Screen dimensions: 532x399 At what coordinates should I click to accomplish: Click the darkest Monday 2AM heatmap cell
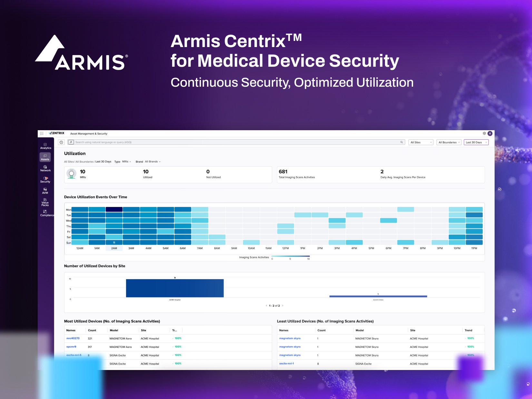[x=114, y=209]
